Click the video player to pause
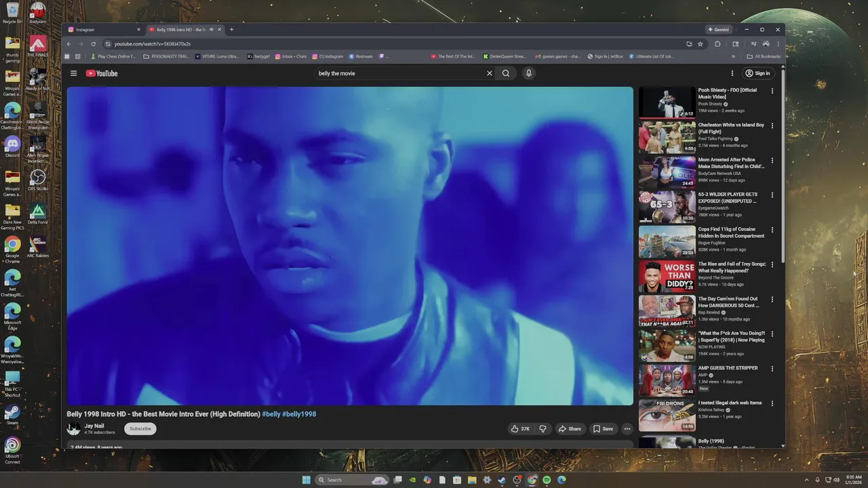Screen dimensions: 868x488 tap(350, 246)
